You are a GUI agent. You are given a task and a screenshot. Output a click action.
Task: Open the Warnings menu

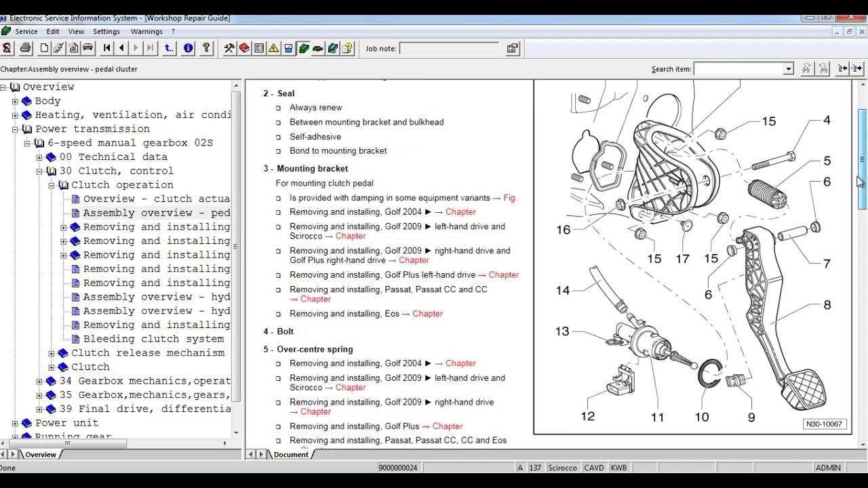point(146,31)
